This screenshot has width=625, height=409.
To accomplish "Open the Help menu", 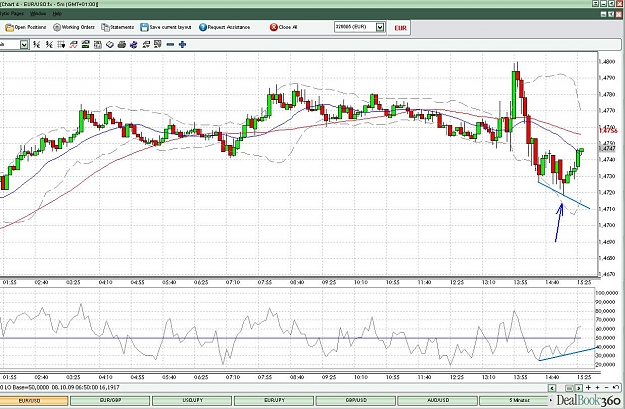I will coord(57,14).
